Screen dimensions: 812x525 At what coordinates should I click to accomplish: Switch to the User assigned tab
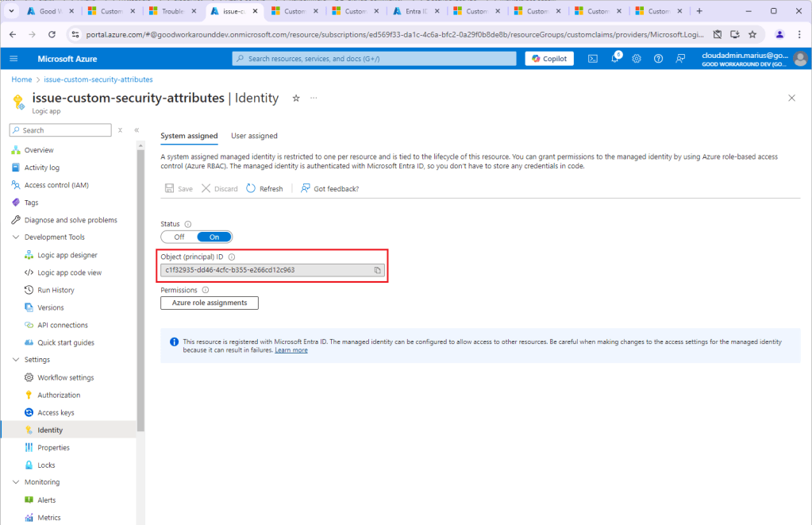point(254,136)
